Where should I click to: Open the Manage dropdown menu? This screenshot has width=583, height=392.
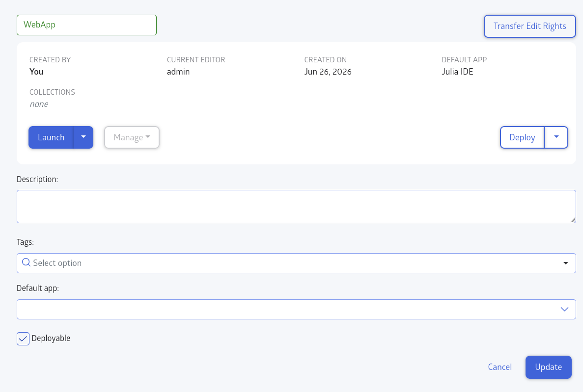pyautogui.click(x=132, y=137)
